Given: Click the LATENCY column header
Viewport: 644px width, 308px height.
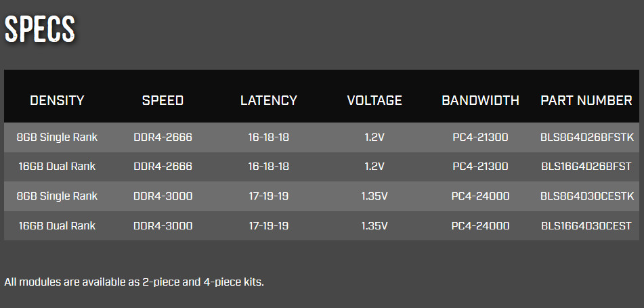Looking at the screenshot, I should click(269, 100).
